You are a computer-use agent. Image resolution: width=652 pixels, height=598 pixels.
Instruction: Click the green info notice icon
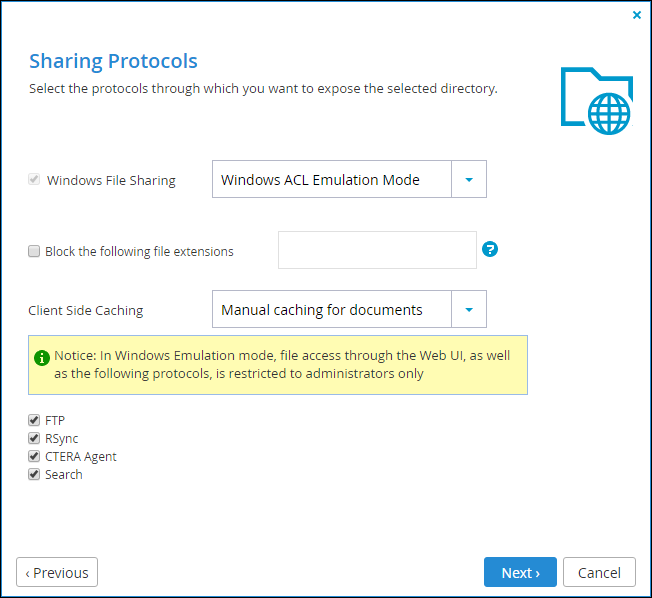42,358
